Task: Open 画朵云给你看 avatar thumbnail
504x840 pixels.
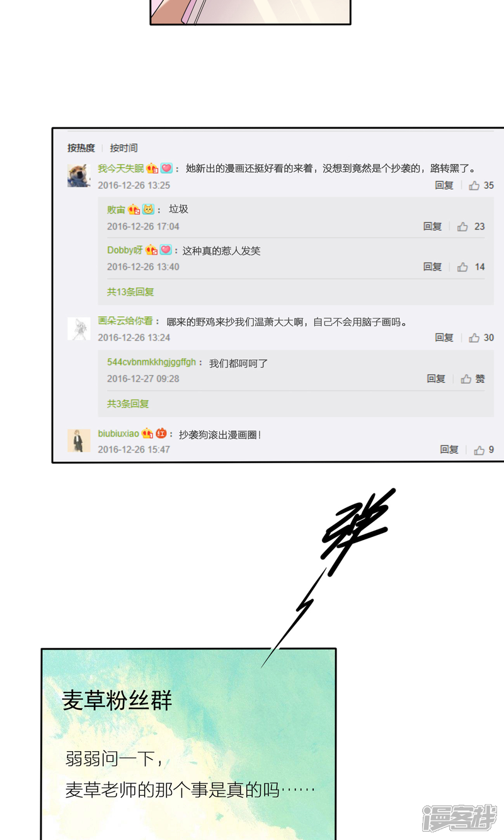Action: (79, 329)
